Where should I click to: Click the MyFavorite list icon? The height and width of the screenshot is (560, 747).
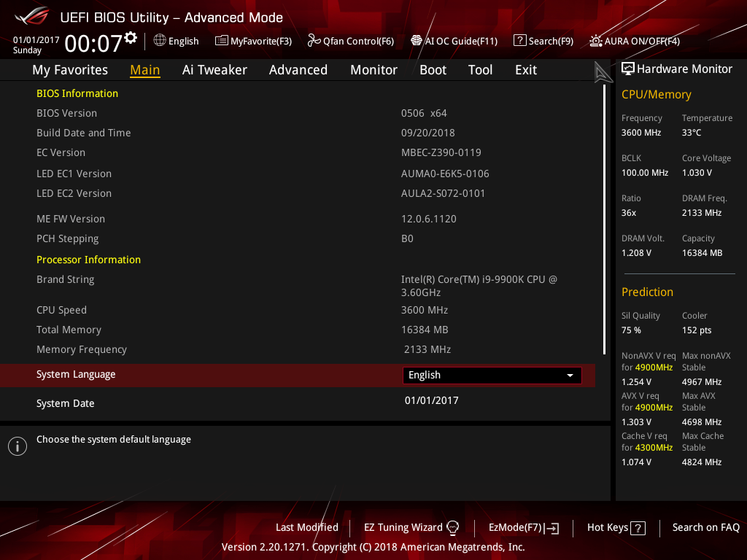(222, 41)
